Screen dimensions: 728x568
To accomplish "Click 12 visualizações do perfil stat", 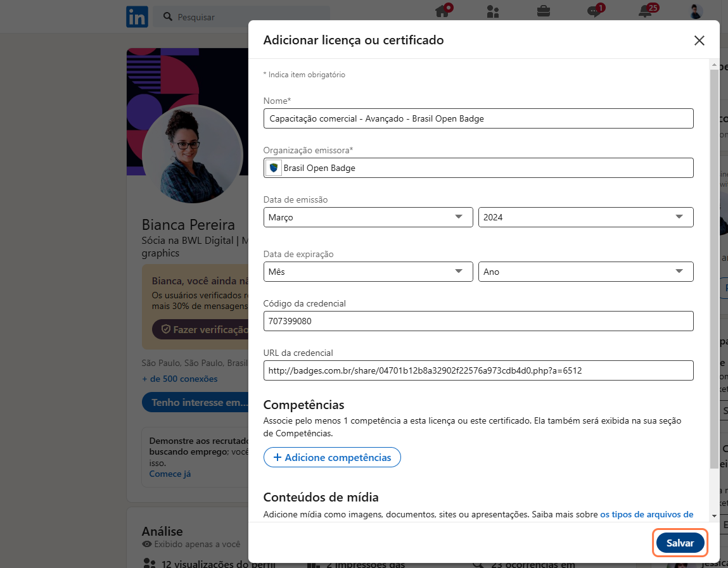I will pyautogui.click(x=209, y=564).
